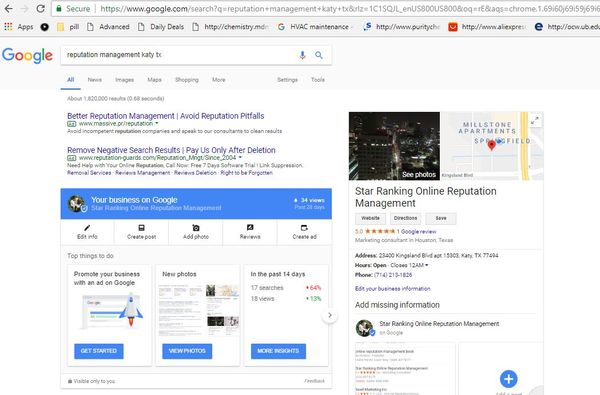Switch to the Shopping tab
The height and width of the screenshot is (395, 600).
[x=187, y=80]
